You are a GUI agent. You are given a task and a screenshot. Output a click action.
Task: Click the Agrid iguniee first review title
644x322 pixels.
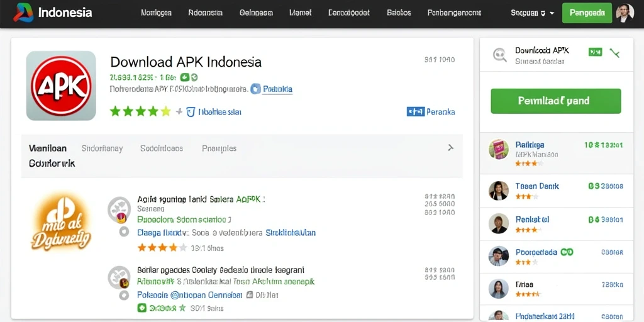[x=201, y=199]
